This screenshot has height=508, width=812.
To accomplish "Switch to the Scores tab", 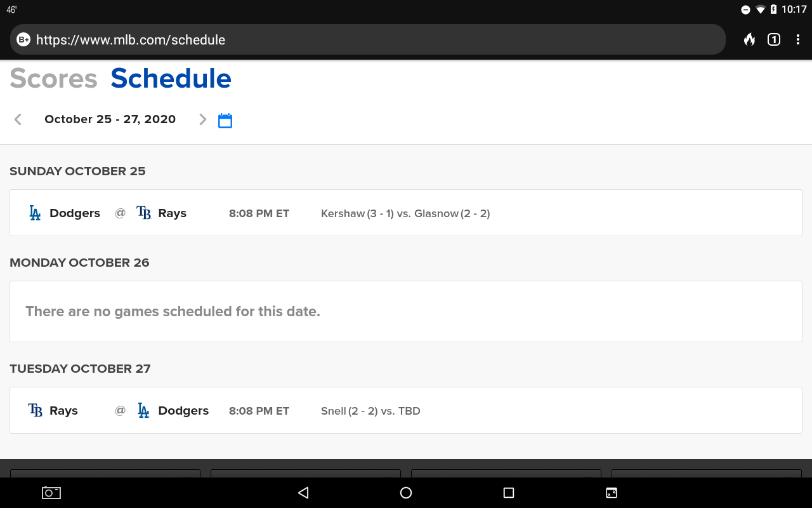I will (x=53, y=79).
